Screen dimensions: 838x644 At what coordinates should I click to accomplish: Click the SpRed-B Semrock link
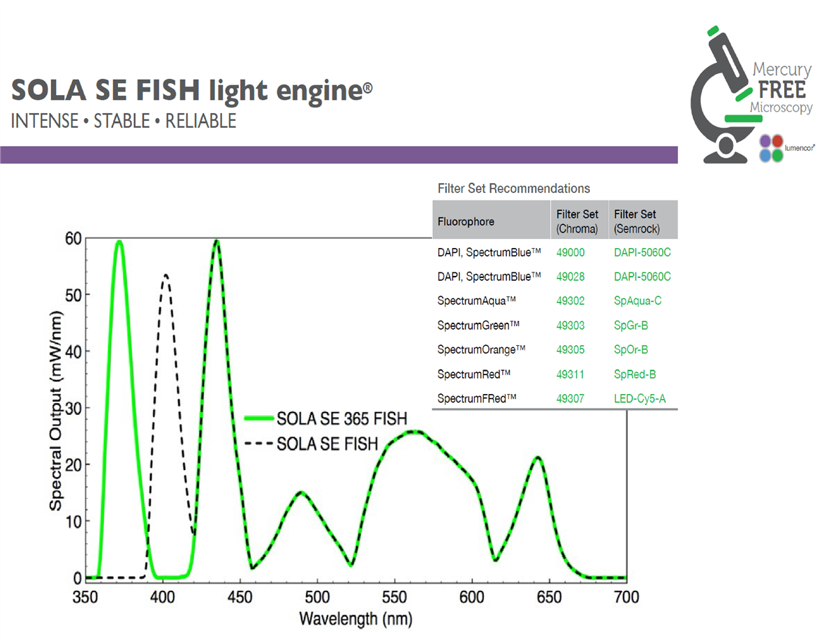click(x=635, y=374)
